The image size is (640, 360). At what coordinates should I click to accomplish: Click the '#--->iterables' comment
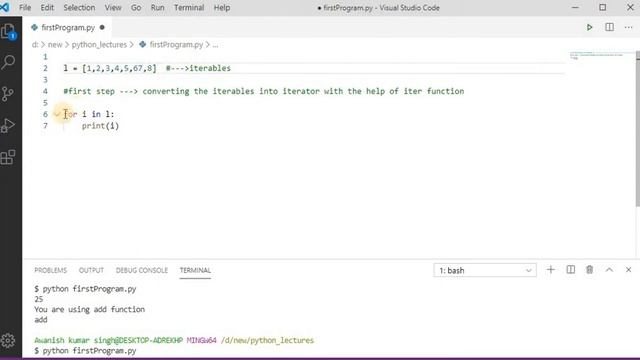click(198, 68)
